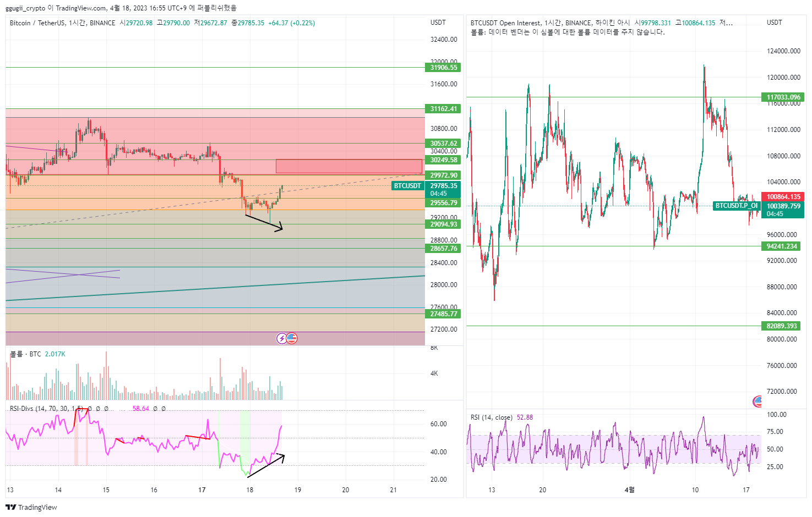The height and width of the screenshot is (517, 812).
Task: Click the red resistance zone rectangle
Action: (x=349, y=166)
